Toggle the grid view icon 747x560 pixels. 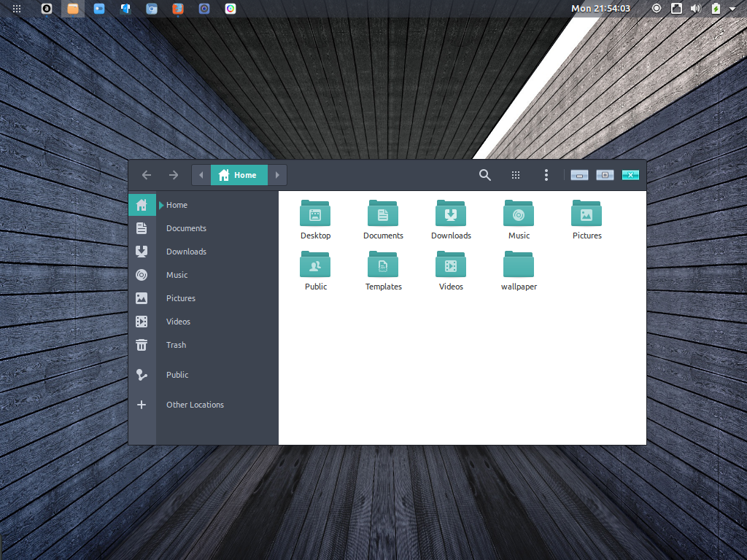pos(516,175)
